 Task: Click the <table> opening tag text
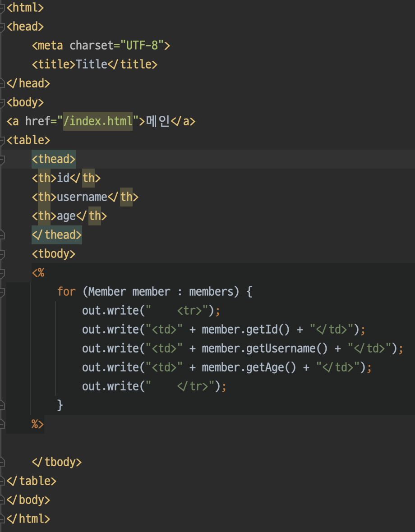(x=28, y=140)
